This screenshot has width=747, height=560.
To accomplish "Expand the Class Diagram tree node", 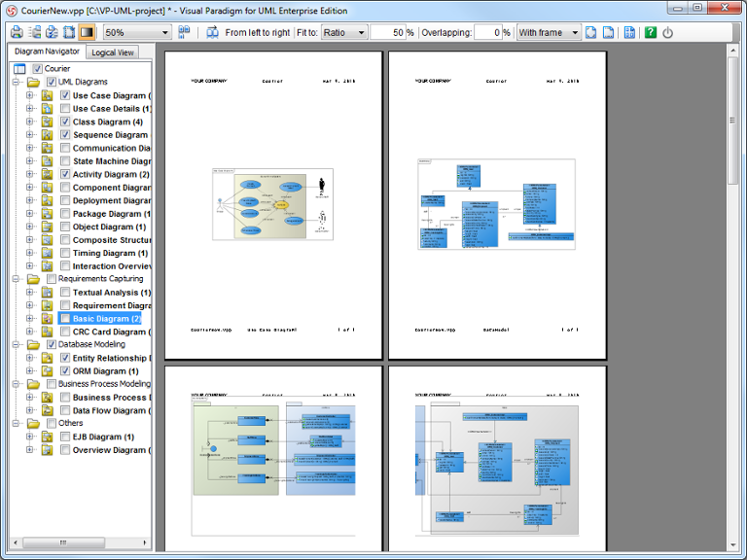I will point(29,122).
